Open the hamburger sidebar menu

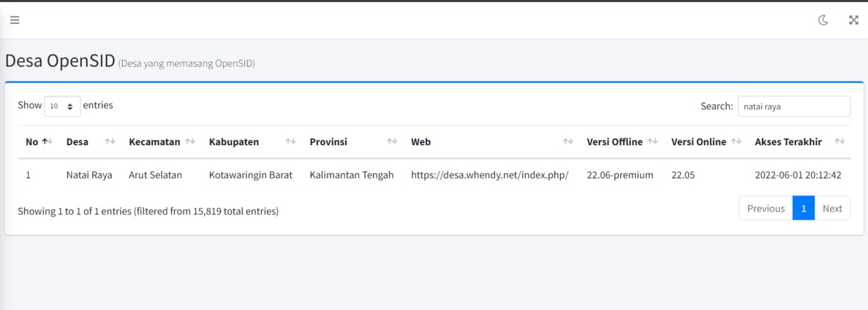tap(14, 20)
